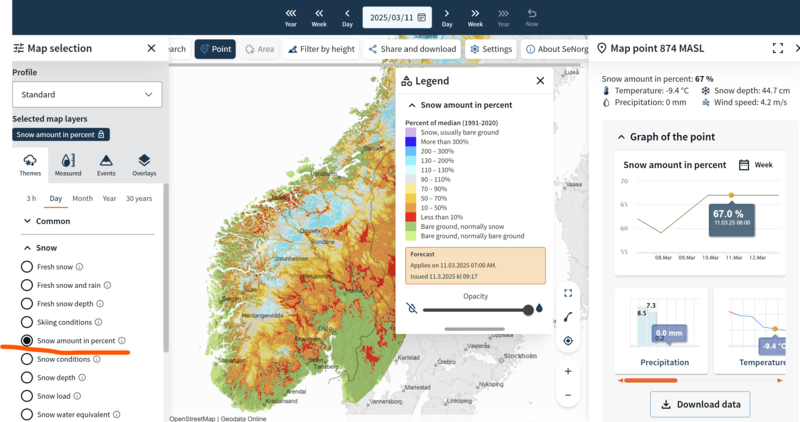
Task: Open Share and download menu
Action: (412, 49)
